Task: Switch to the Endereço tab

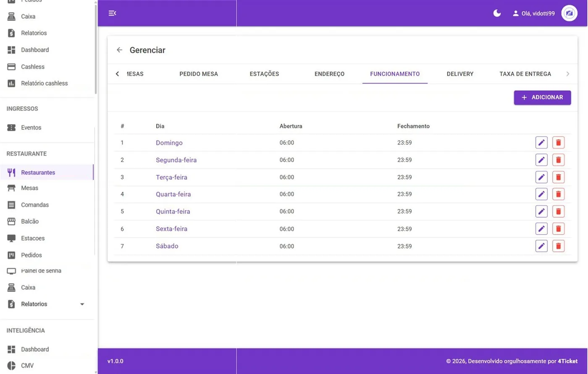Action: coord(329,74)
